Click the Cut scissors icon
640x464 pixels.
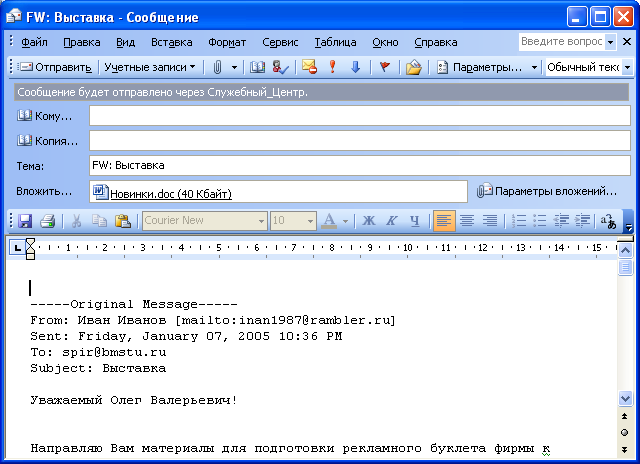pyautogui.click(x=76, y=221)
